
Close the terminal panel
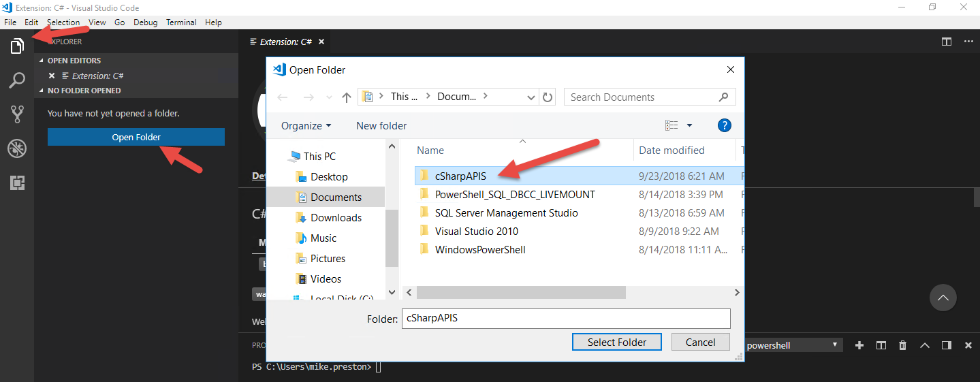(x=968, y=345)
